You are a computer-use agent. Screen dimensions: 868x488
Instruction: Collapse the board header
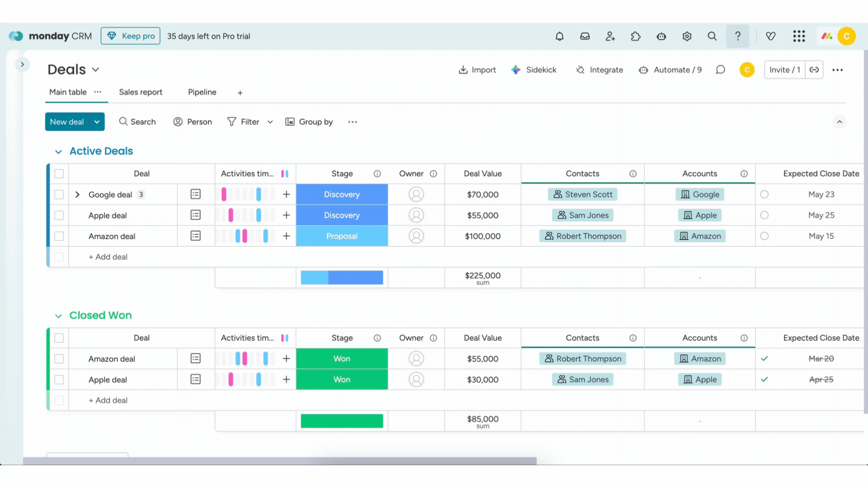coord(839,122)
